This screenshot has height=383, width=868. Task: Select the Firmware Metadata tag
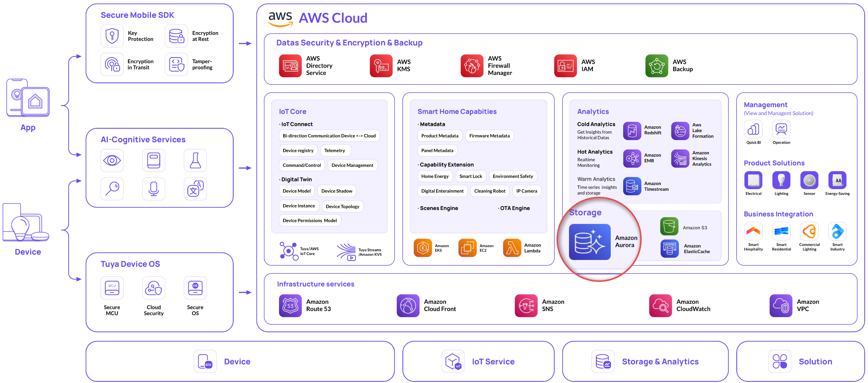coord(489,136)
